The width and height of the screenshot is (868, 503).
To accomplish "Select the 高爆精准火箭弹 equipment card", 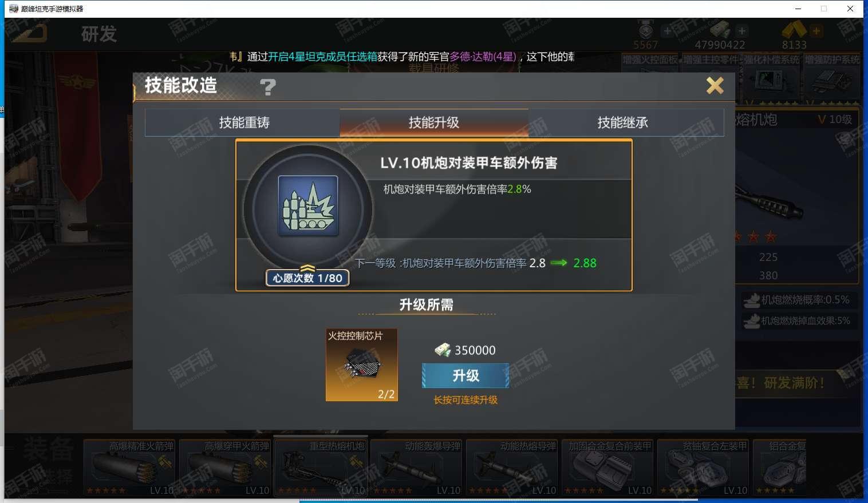I will tap(130, 468).
